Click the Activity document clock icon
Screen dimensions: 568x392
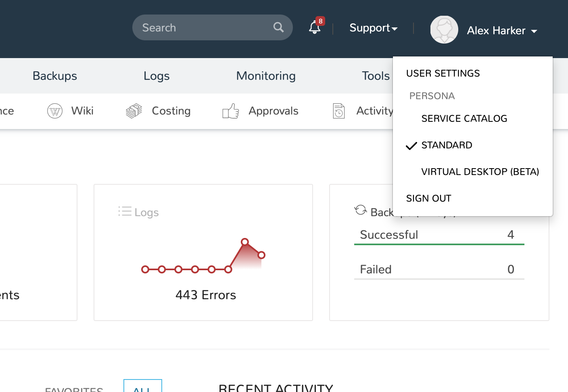[x=339, y=111]
